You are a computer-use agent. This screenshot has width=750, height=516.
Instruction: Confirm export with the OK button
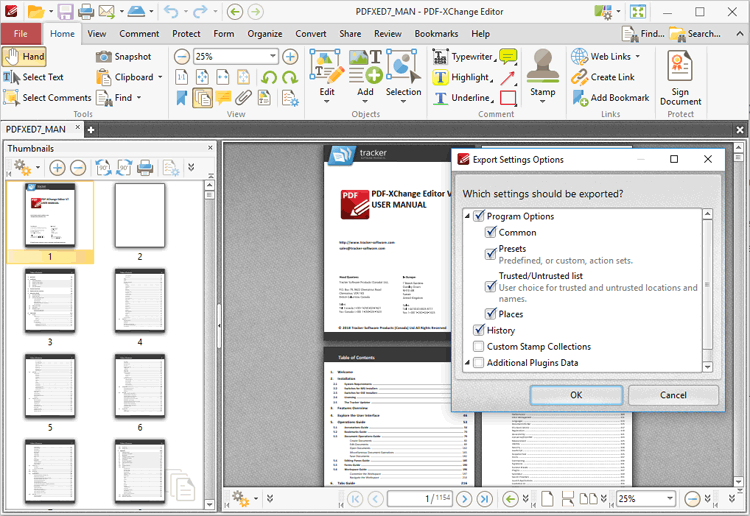coord(576,395)
